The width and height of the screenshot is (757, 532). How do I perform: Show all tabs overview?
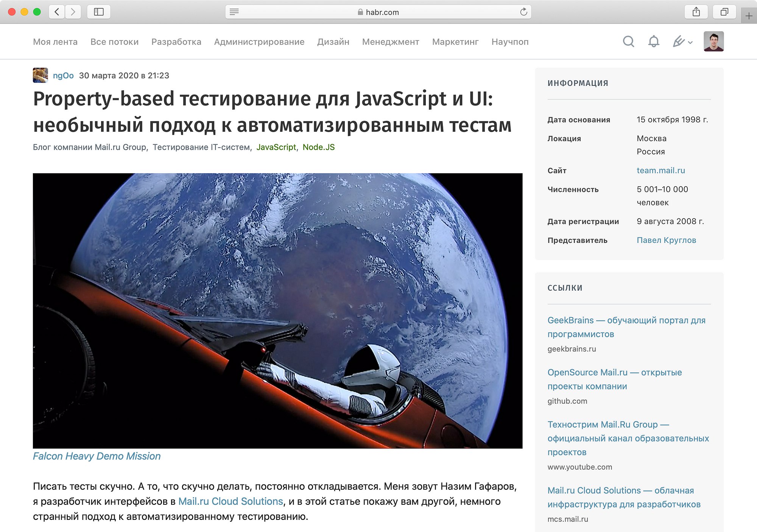724,12
